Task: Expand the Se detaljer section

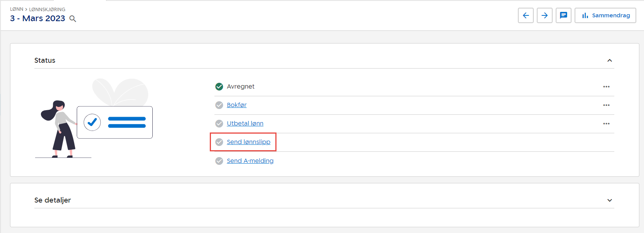Action: pos(610,200)
